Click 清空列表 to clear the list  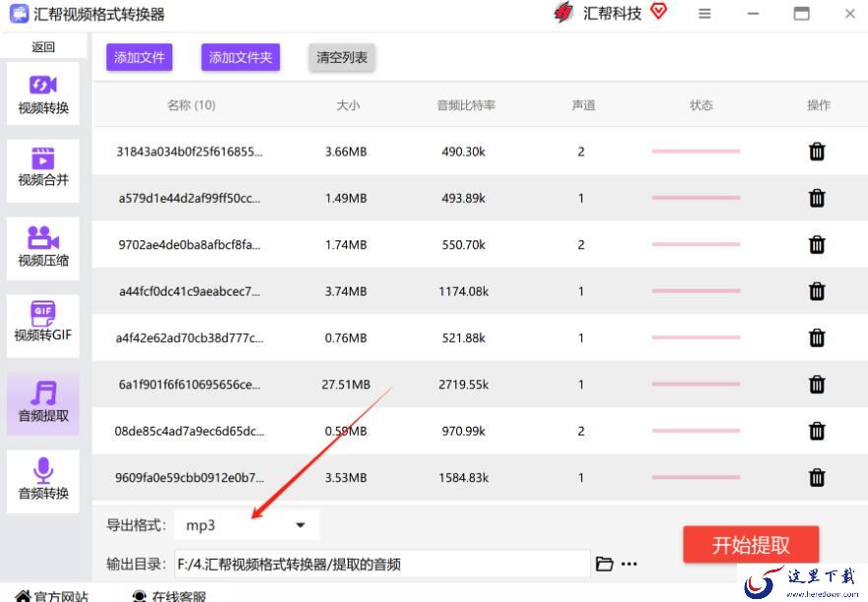342,57
